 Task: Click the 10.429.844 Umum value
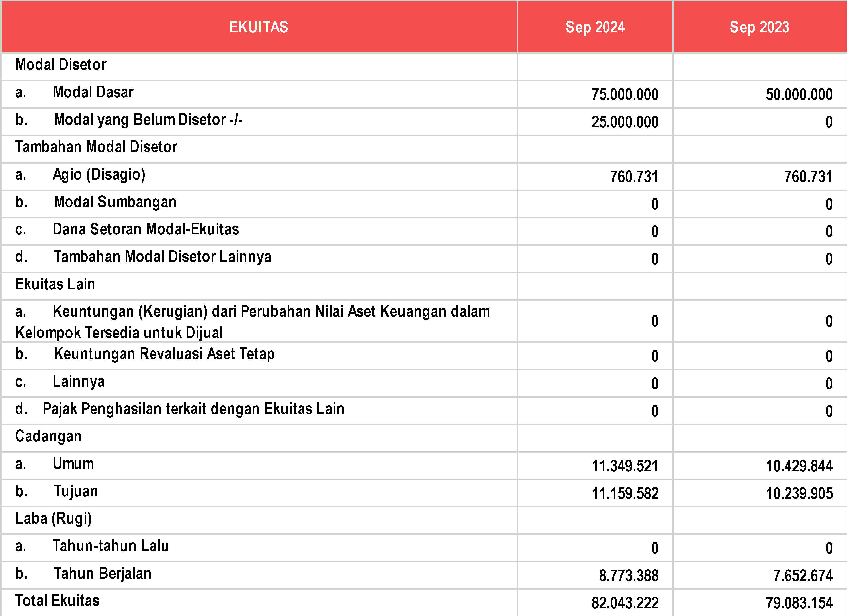point(799,466)
